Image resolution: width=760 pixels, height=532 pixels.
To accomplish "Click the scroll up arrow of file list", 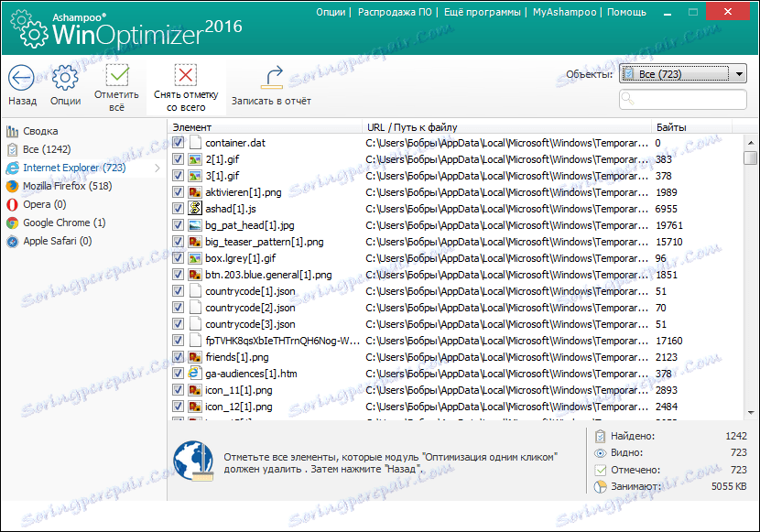I will tap(750, 143).
